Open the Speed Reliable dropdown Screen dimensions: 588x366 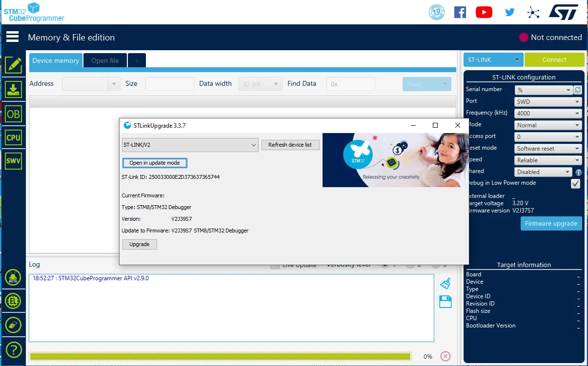click(x=548, y=160)
